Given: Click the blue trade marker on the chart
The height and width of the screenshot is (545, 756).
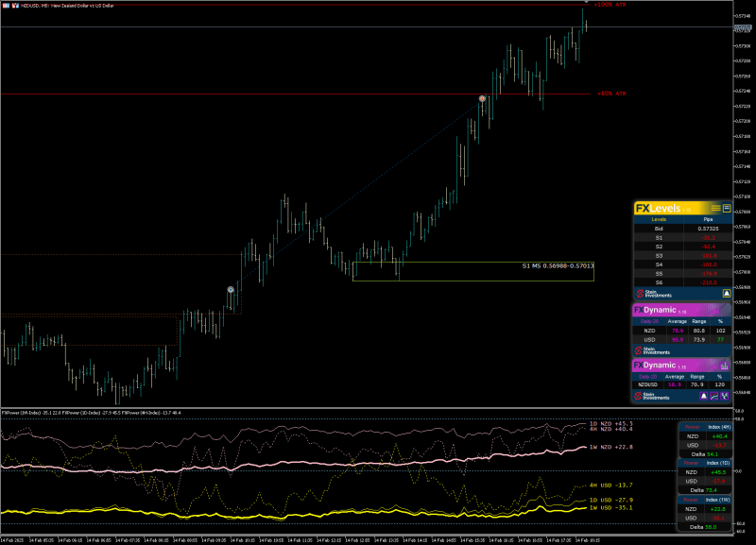Looking at the screenshot, I should click(x=231, y=290).
